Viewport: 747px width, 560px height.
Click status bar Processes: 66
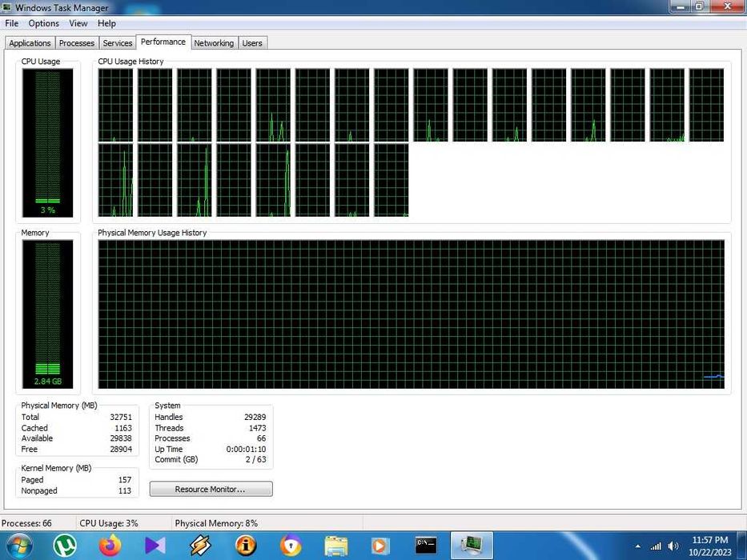(x=26, y=523)
